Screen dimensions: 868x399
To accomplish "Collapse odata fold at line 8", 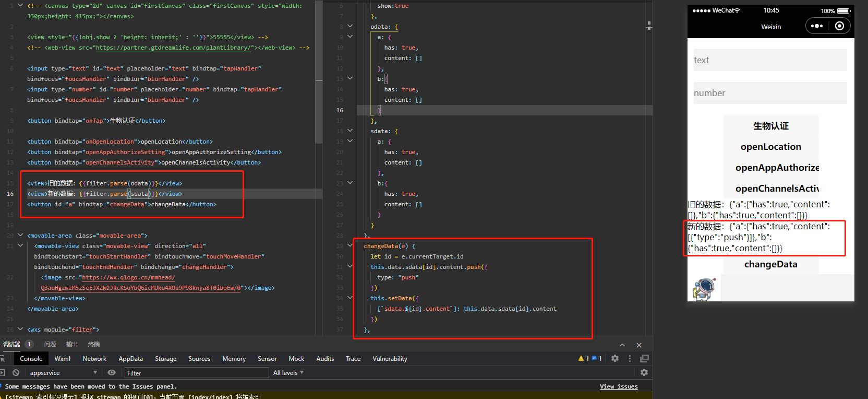I will [350, 26].
